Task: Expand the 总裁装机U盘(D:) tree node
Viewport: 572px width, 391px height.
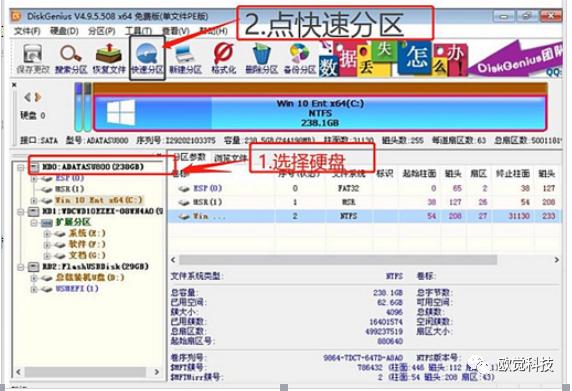Action: (x=34, y=278)
